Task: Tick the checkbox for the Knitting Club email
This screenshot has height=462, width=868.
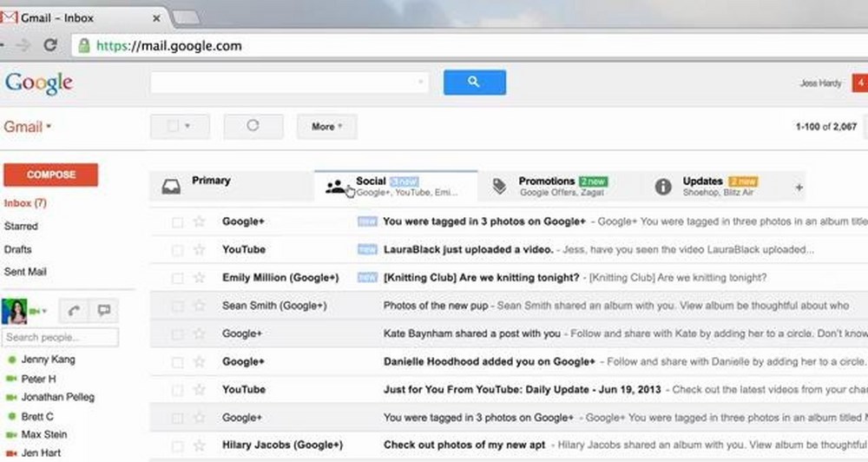Action: pos(177,278)
